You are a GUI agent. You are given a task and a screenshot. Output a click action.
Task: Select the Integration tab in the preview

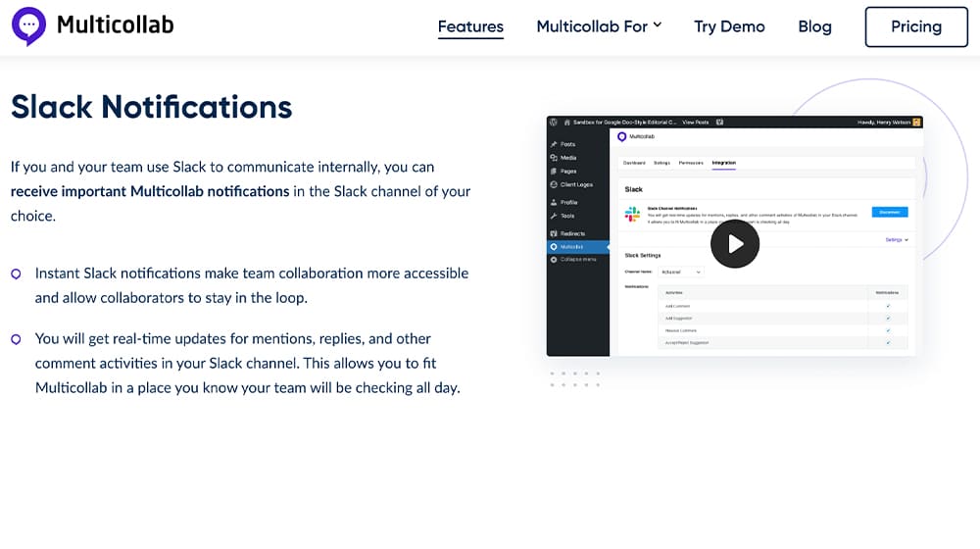pyautogui.click(x=724, y=163)
